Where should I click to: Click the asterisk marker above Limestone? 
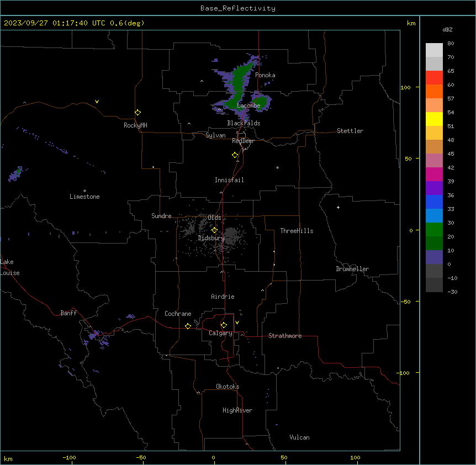point(84,191)
